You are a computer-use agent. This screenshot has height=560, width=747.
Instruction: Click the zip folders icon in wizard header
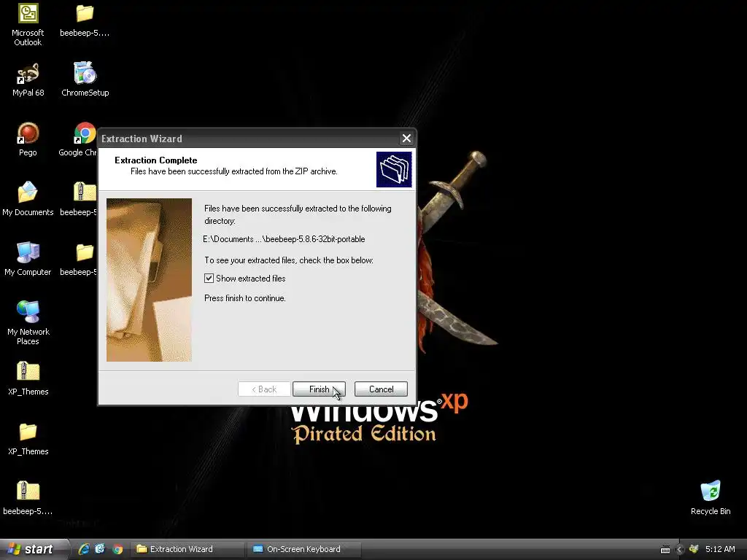click(394, 169)
